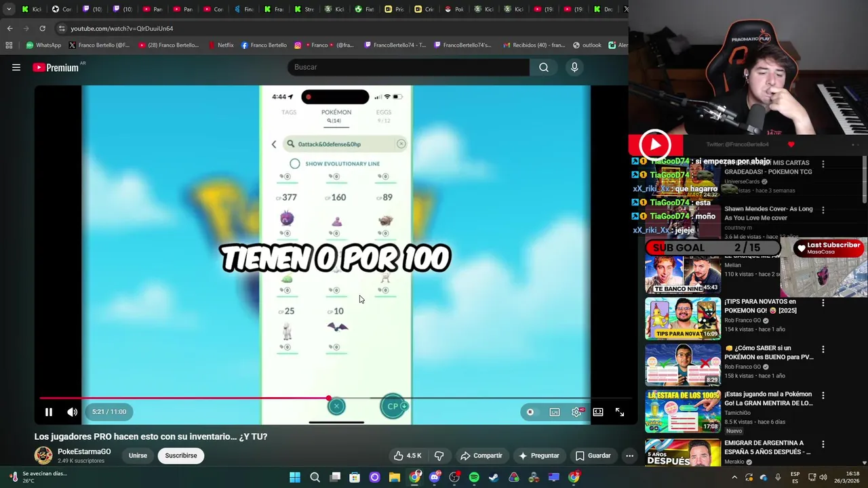Click the Suscribirse button
Image resolution: width=868 pixels, height=488 pixels.
[x=181, y=455]
